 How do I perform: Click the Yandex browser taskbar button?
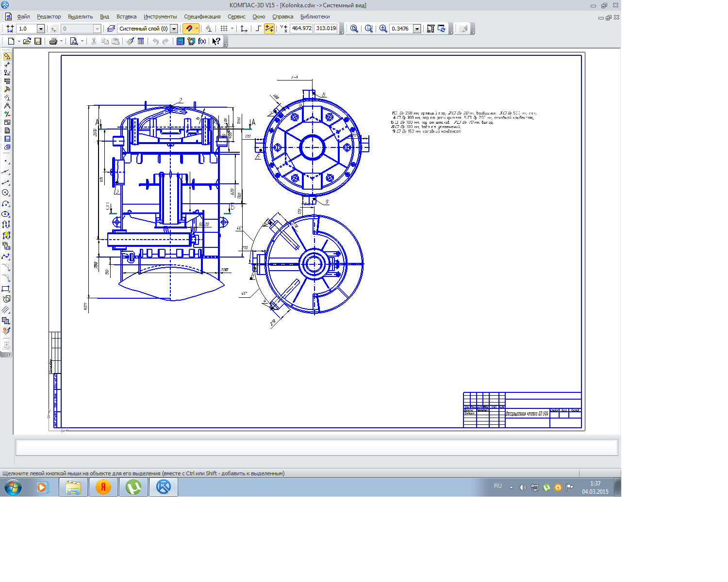[103, 487]
